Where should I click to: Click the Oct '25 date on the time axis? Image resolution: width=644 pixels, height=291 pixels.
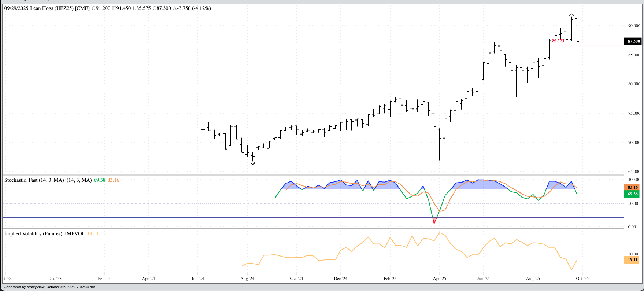pos(582,279)
